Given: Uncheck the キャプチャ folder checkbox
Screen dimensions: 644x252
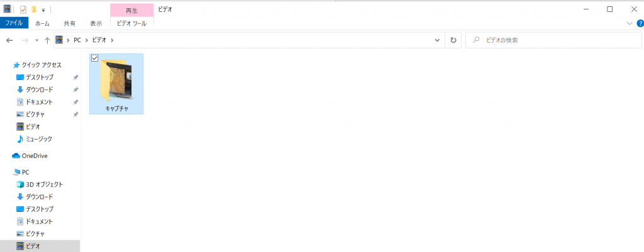Looking at the screenshot, I should [94, 58].
